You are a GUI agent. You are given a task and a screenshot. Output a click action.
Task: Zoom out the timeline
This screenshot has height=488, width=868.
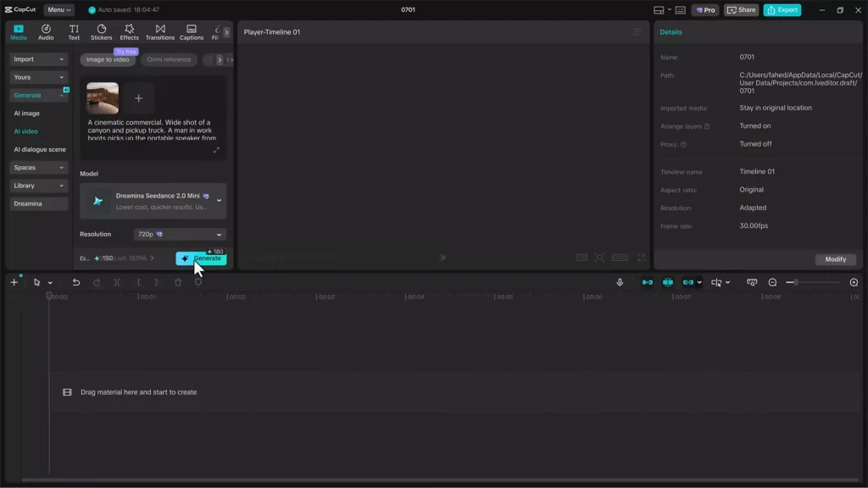[x=773, y=283]
